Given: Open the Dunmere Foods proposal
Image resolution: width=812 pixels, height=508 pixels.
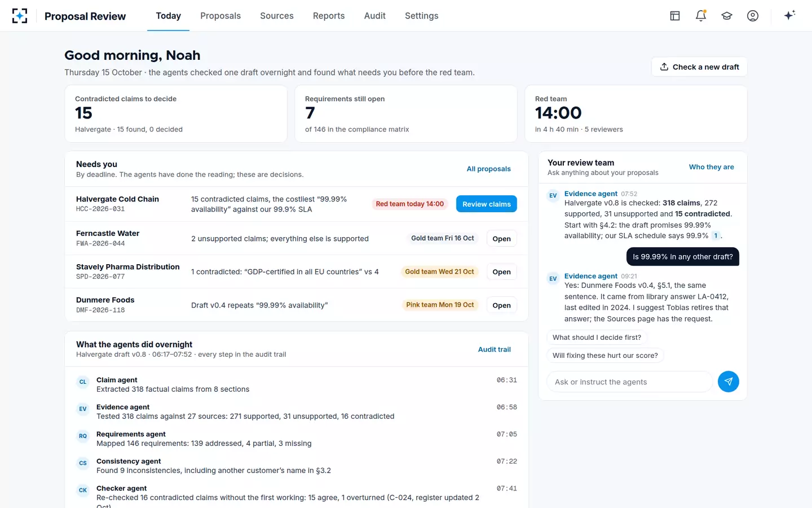Looking at the screenshot, I should click(501, 305).
